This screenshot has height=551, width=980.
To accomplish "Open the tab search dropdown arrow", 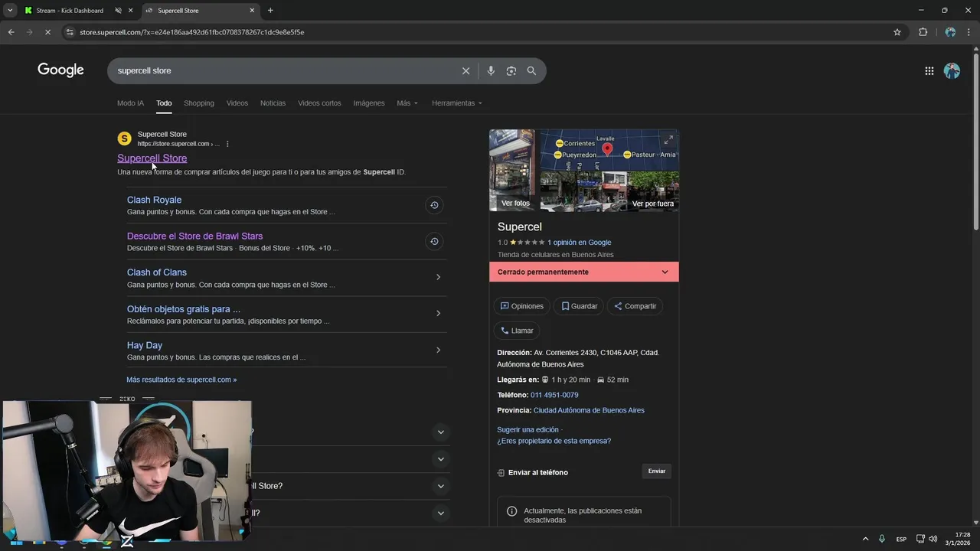I will [x=10, y=11].
